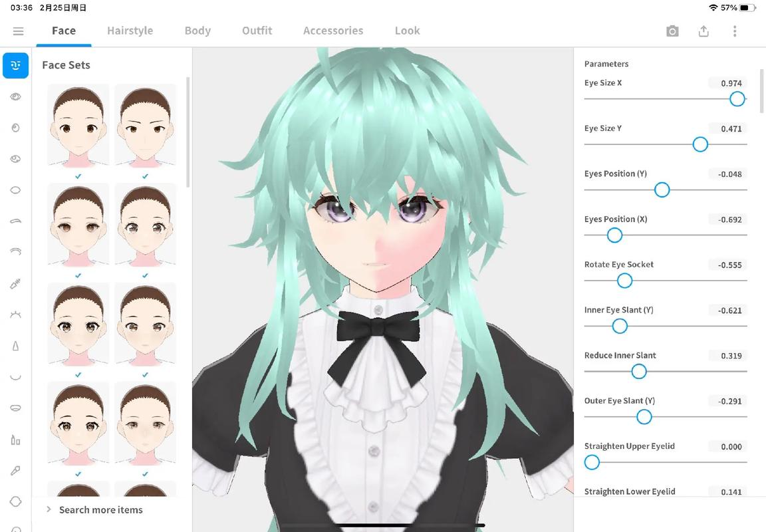The image size is (766, 532).
Task: Edit the Inner Eye Slant value -0.621
Action: click(728, 311)
